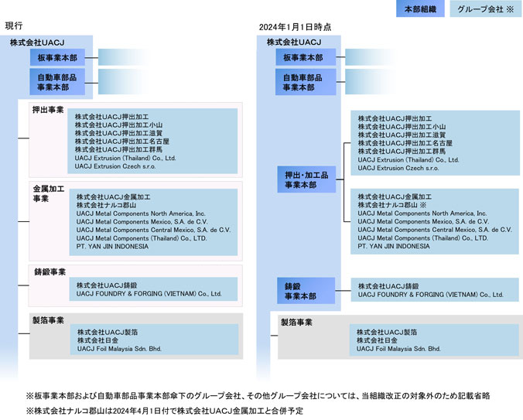The width and height of the screenshot is (523, 420).
Task: Click the 本部組織 legend box
Action: point(419,9)
